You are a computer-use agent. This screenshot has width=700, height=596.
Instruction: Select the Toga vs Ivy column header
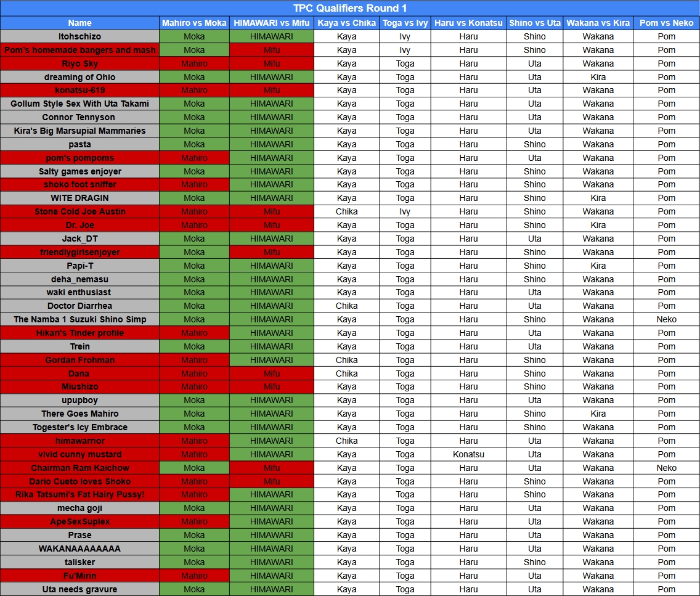pyautogui.click(x=405, y=23)
